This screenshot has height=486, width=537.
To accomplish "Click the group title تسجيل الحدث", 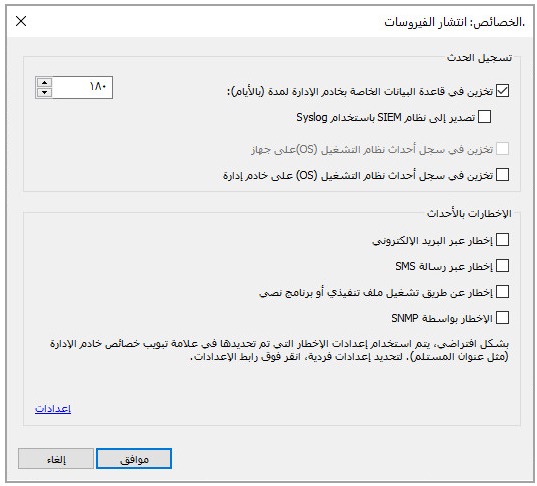I will click(x=479, y=58).
